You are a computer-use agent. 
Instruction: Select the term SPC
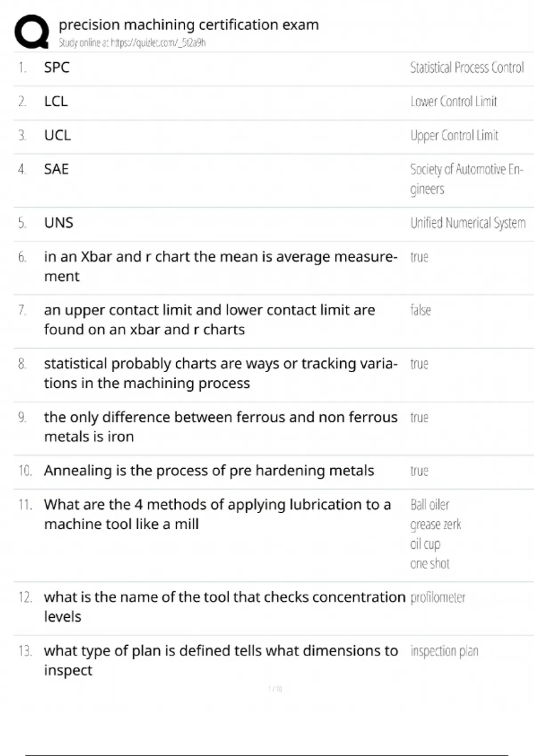(x=57, y=68)
